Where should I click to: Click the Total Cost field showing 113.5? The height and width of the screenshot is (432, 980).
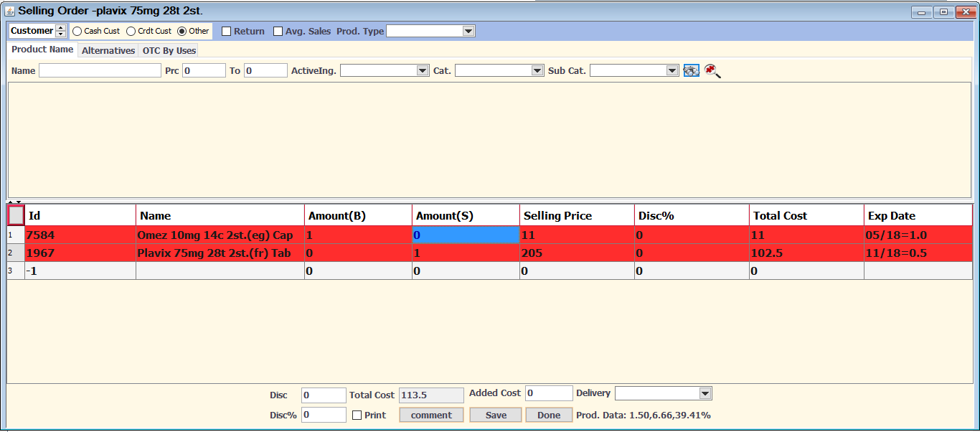point(431,395)
